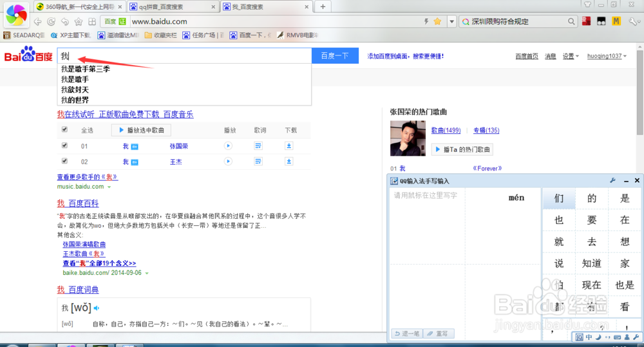Open the 任务广场 bookmark
644x347 pixels.
pos(203,35)
